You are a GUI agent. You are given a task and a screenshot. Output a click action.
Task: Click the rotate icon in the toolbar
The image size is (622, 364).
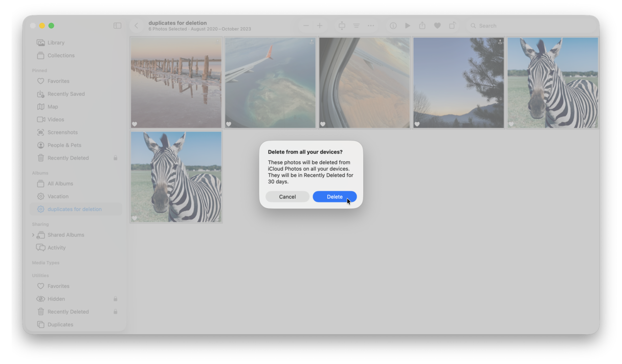coord(452,25)
